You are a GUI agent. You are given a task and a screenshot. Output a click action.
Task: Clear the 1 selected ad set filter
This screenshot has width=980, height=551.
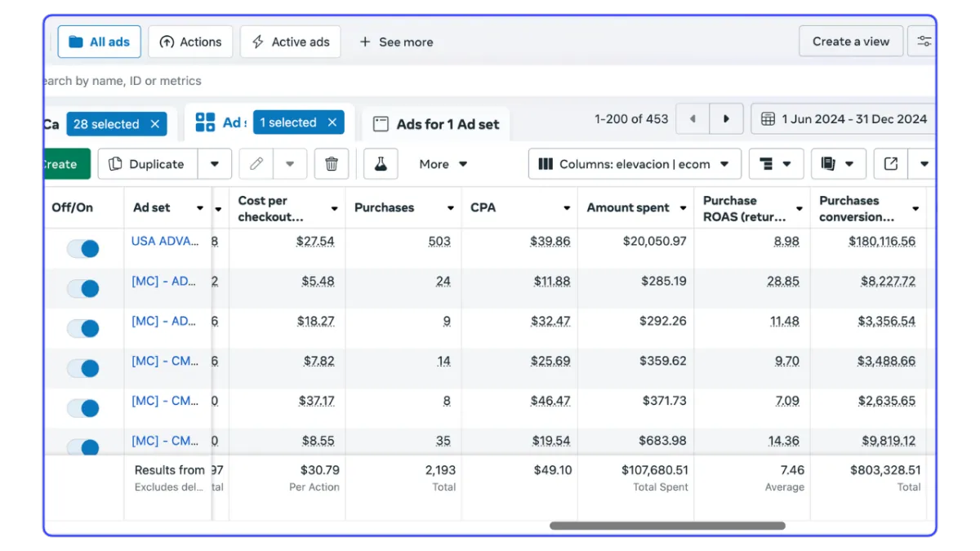pos(332,122)
